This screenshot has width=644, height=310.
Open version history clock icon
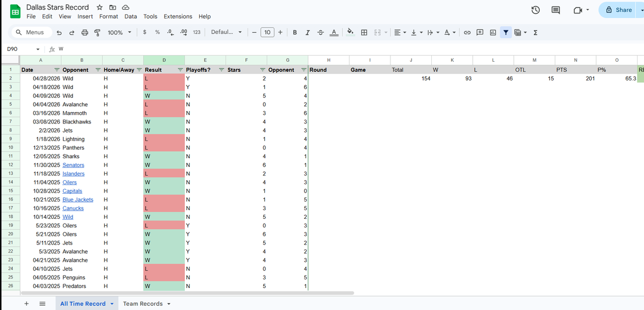tap(536, 10)
